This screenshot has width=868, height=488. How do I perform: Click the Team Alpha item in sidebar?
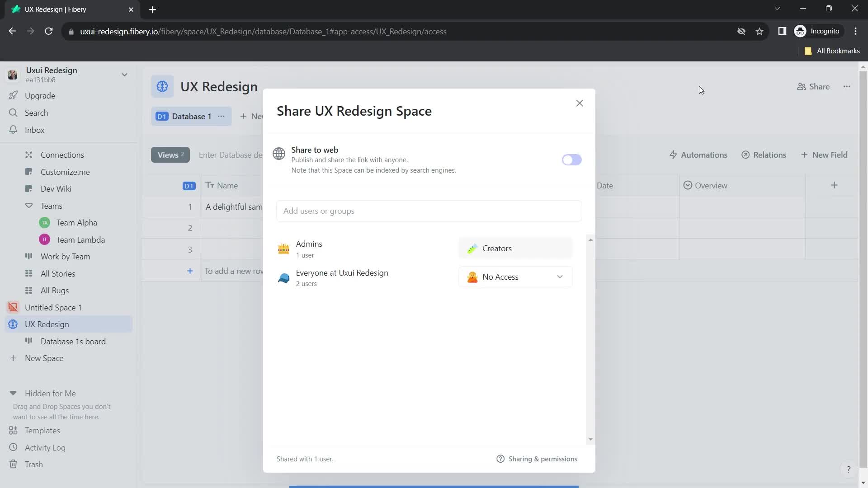(76, 222)
